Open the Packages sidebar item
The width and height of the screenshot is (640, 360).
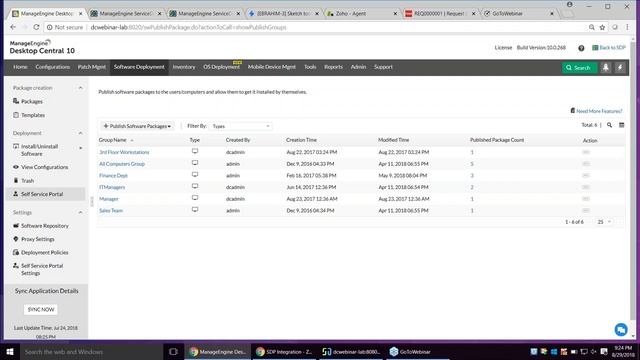click(x=31, y=101)
